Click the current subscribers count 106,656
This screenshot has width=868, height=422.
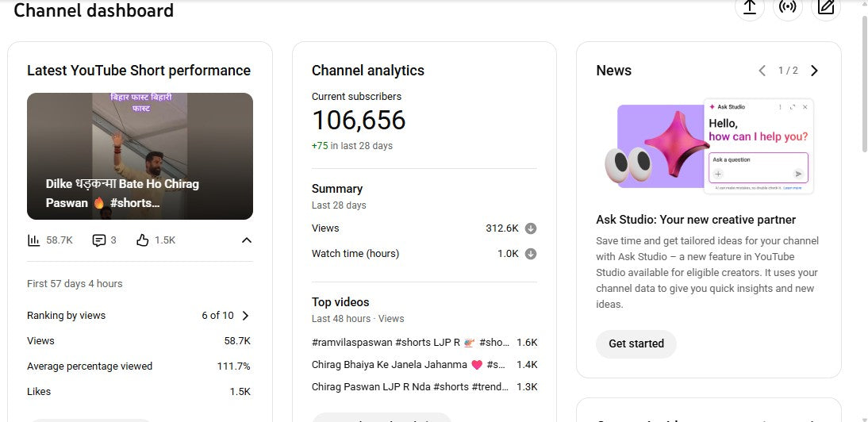tap(359, 121)
